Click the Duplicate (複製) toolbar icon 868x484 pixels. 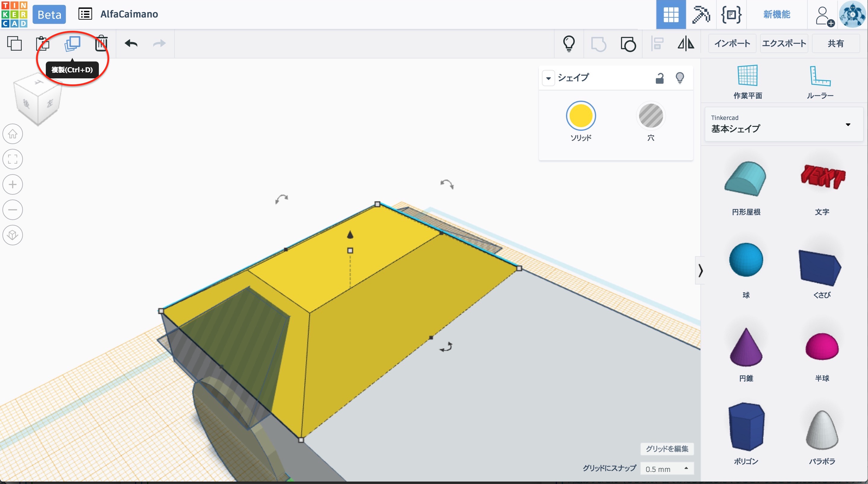(72, 43)
